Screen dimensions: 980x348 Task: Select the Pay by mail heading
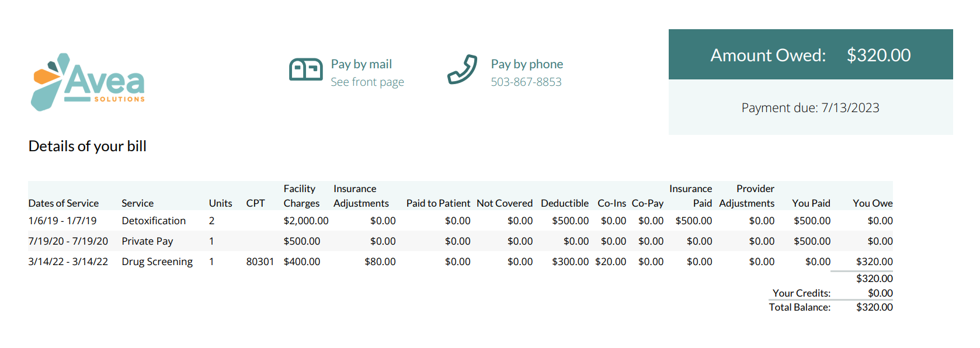(x=362, y=64)
